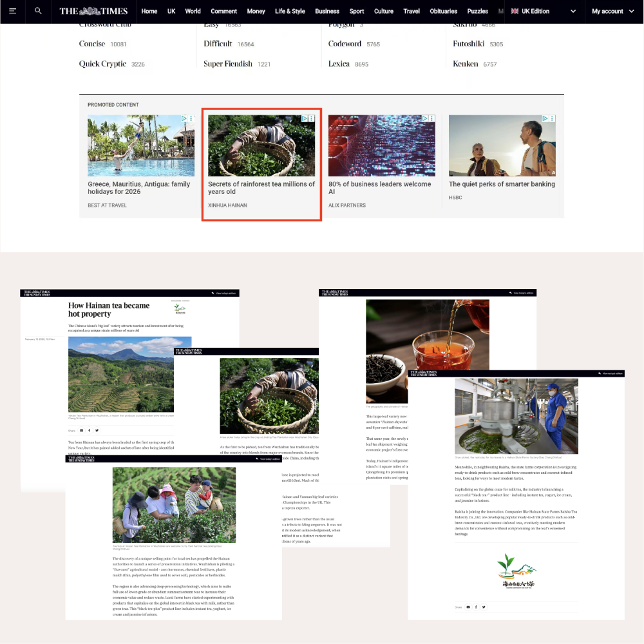
Task: Click AdChoices icon on business leaders ad
Action: [x=425, y=119]
